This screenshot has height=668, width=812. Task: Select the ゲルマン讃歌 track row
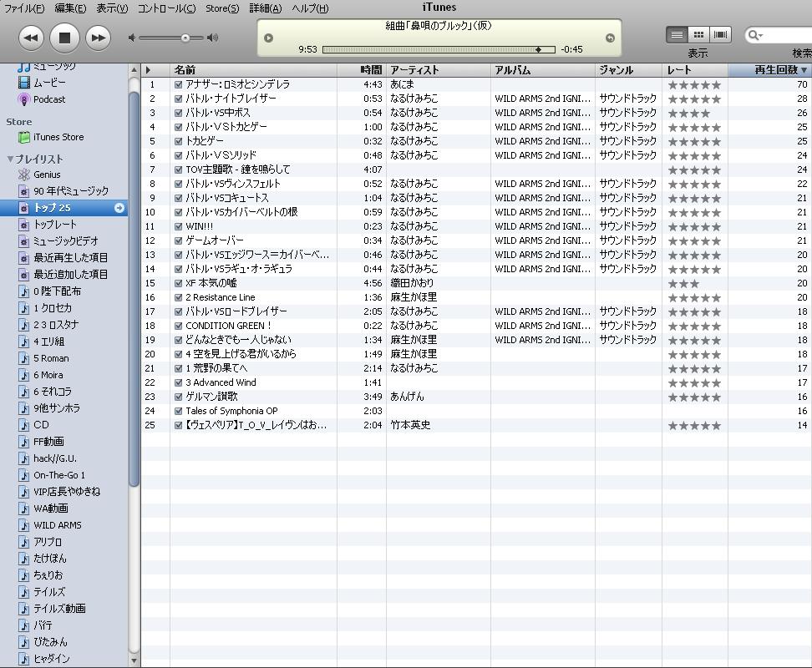(476, 397)
